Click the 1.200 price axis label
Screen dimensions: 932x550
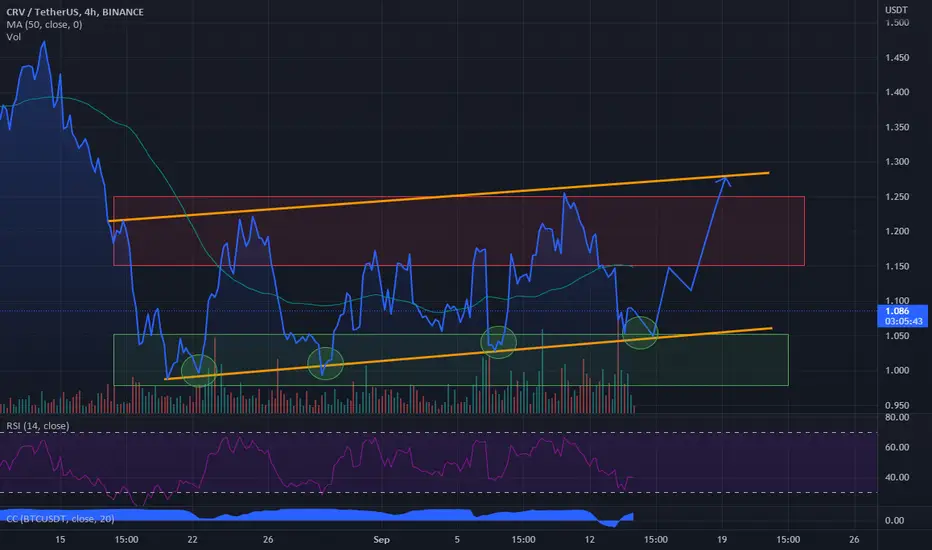(897, 231)
